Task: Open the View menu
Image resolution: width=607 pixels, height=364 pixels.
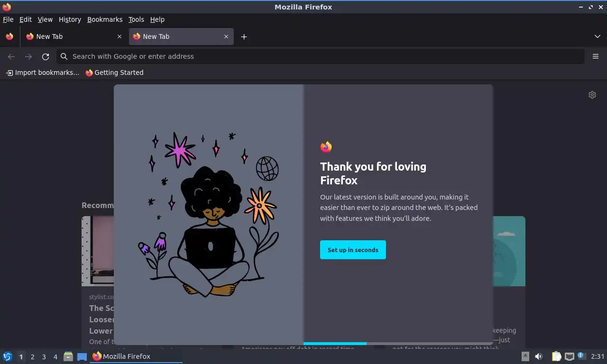Action: coord(45,19)
